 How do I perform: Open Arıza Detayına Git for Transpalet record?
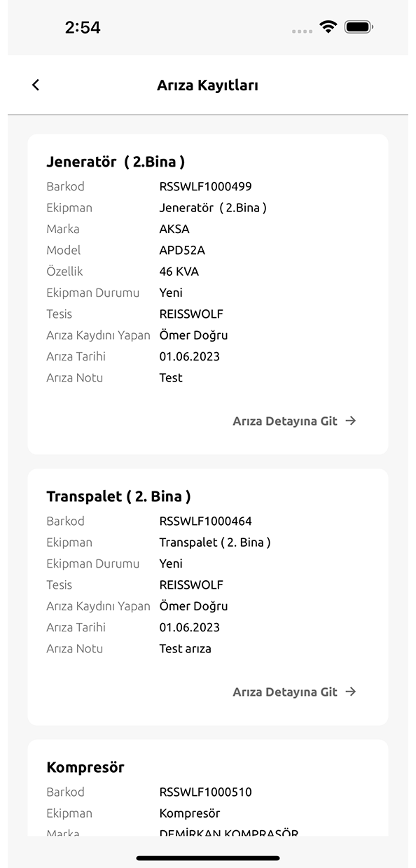click(x=284, y=692)
